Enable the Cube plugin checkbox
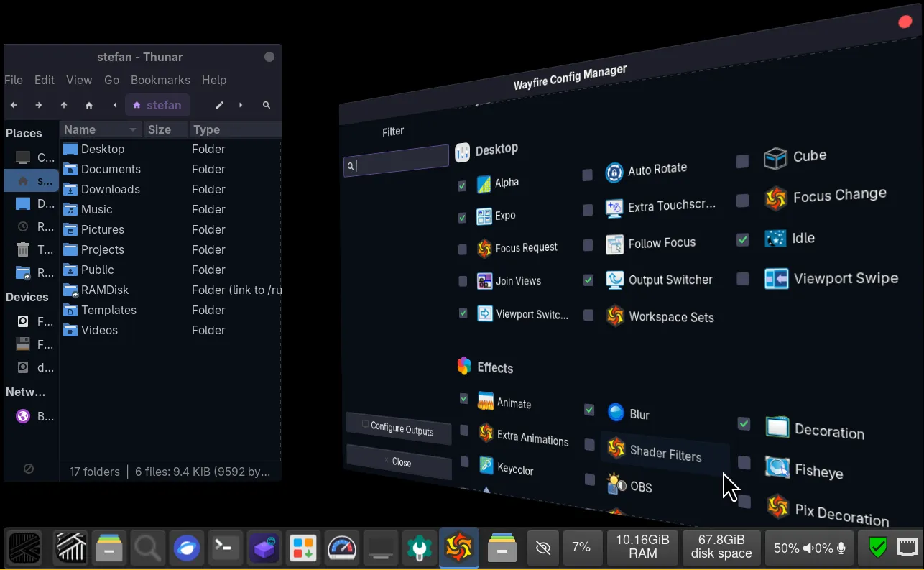 pyautogui.click(x=742, y=162)
